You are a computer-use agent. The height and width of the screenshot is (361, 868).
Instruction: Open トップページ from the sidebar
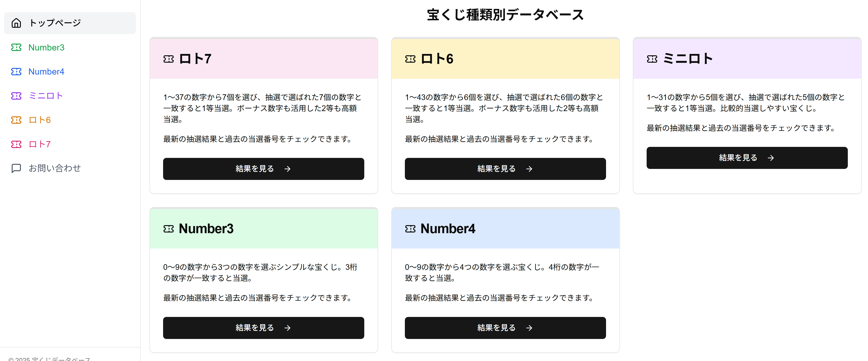[x=55, y=23]
